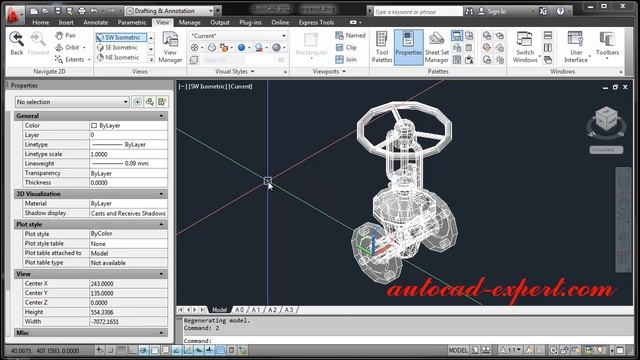640x360 pixels.
Task: Open the Drafting & Annotation workspace dropdown
Action: tap(169, 11)
